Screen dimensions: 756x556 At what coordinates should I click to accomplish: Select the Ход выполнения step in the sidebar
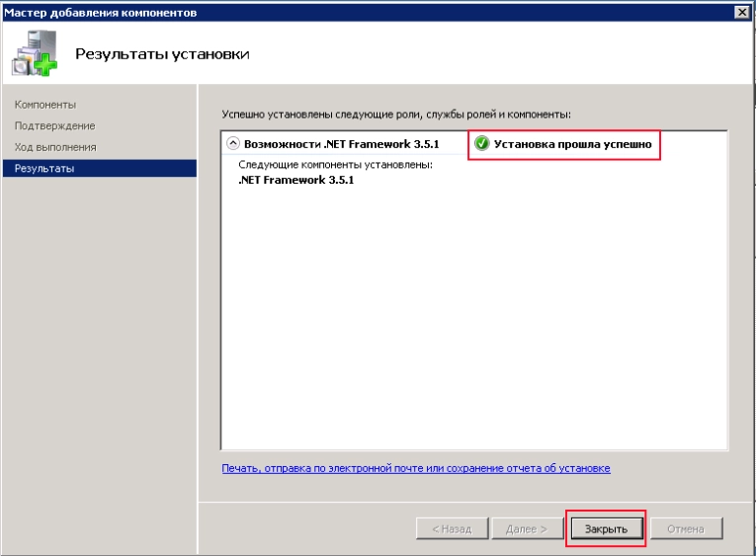(x=55, y=147)
